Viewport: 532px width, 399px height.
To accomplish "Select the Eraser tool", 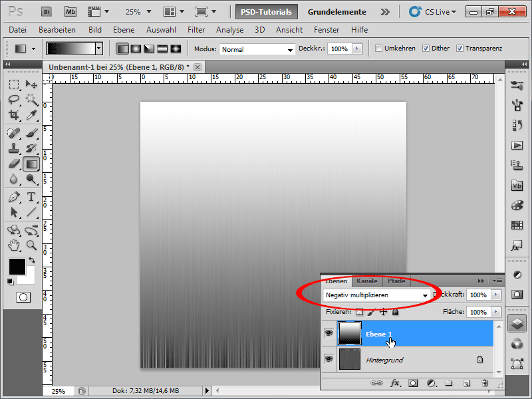I will coord(14,164).
